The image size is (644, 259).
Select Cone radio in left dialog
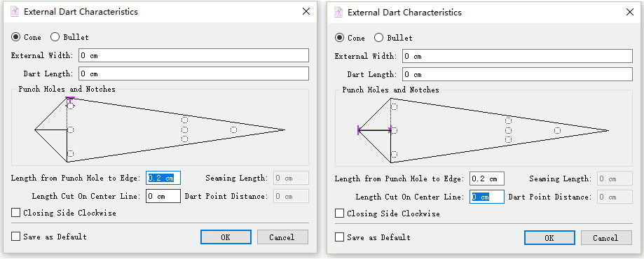(x=16, y=37)
